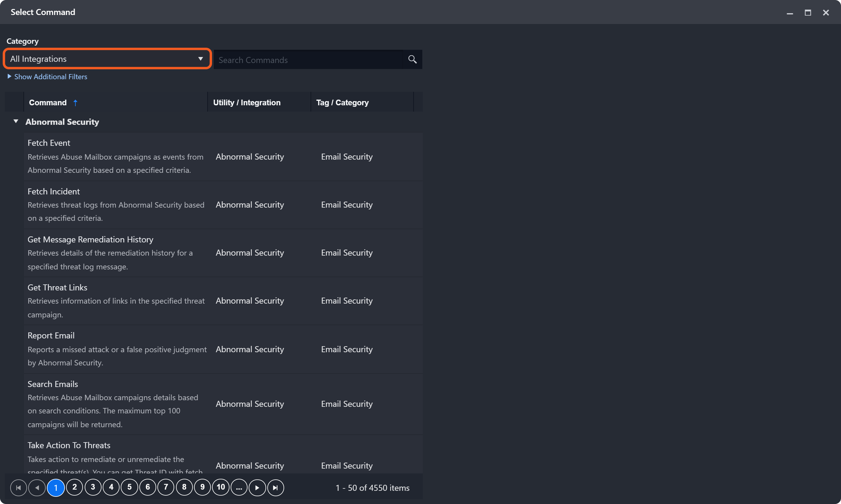This screenshot has width=841, height=504.
Task: Select the Fetch Incident command
Action: tap(54, 191)
